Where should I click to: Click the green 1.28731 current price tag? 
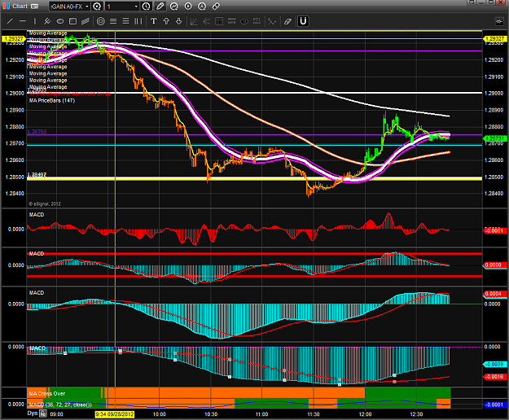494,138
